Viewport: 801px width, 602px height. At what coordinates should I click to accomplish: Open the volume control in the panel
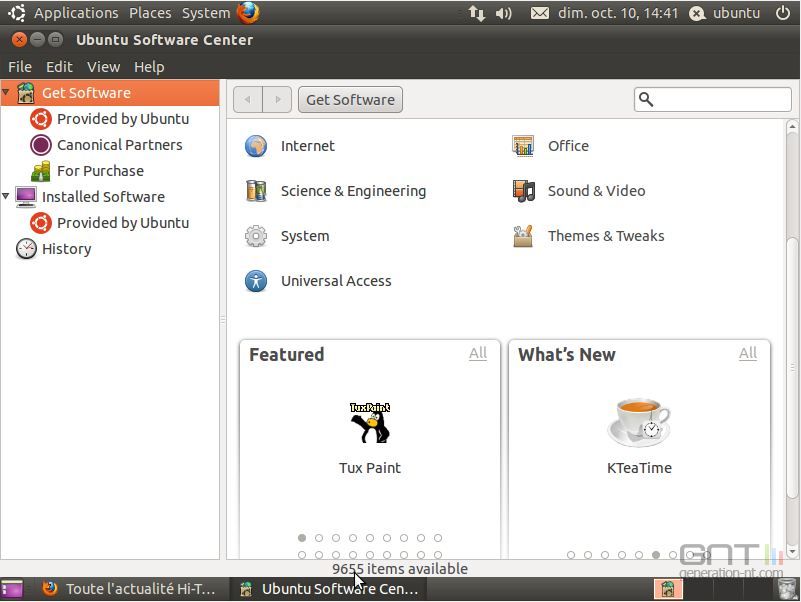(503, 13)
